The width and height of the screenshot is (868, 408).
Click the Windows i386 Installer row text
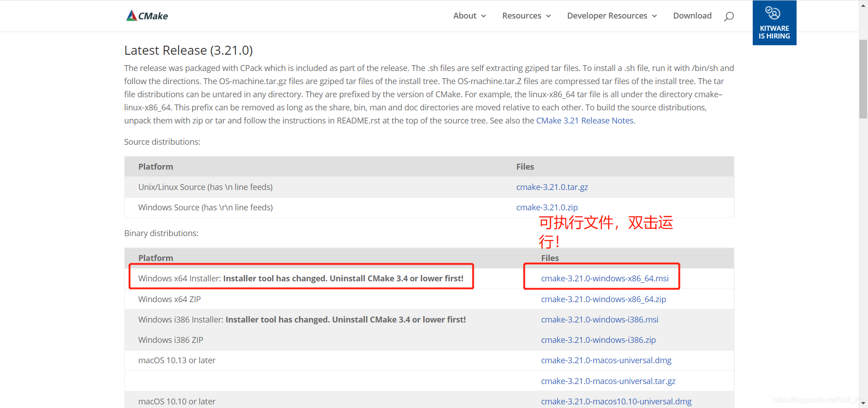(302, 320)
